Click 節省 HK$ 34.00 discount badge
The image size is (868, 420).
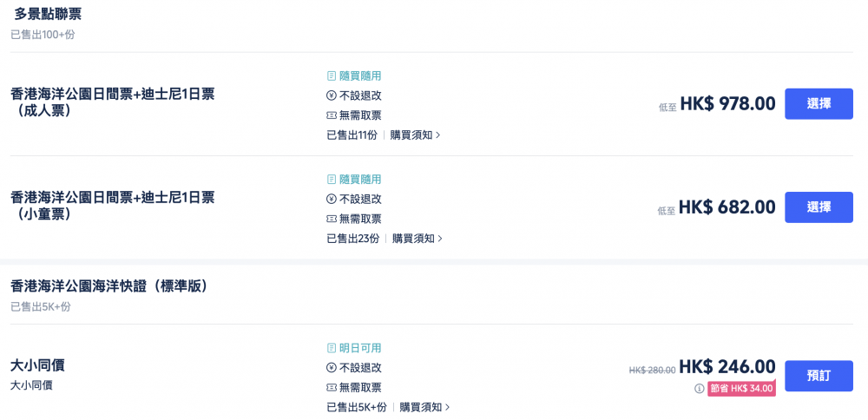click(742, 389)
